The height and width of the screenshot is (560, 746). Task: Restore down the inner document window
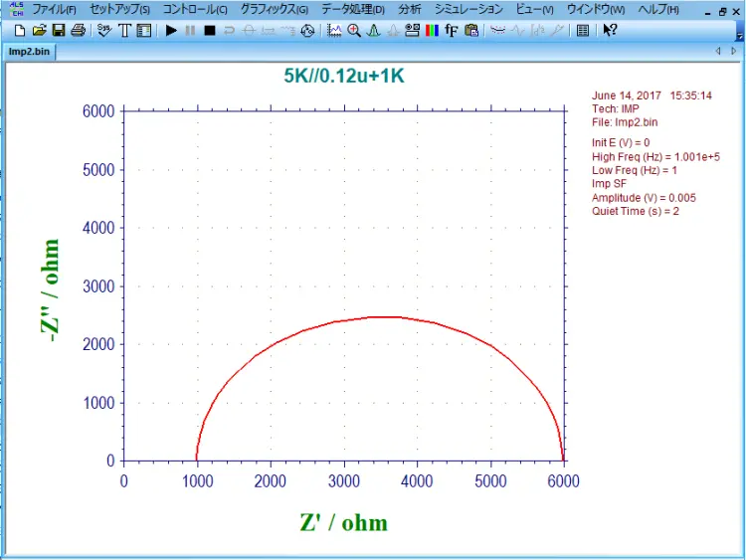(x=723, y=12)
